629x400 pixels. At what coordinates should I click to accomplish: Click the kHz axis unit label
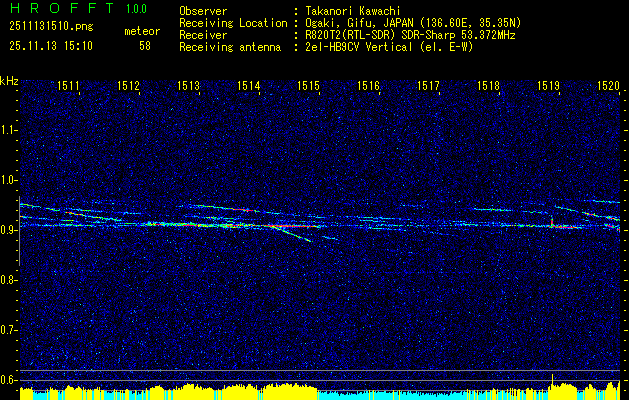9,81
